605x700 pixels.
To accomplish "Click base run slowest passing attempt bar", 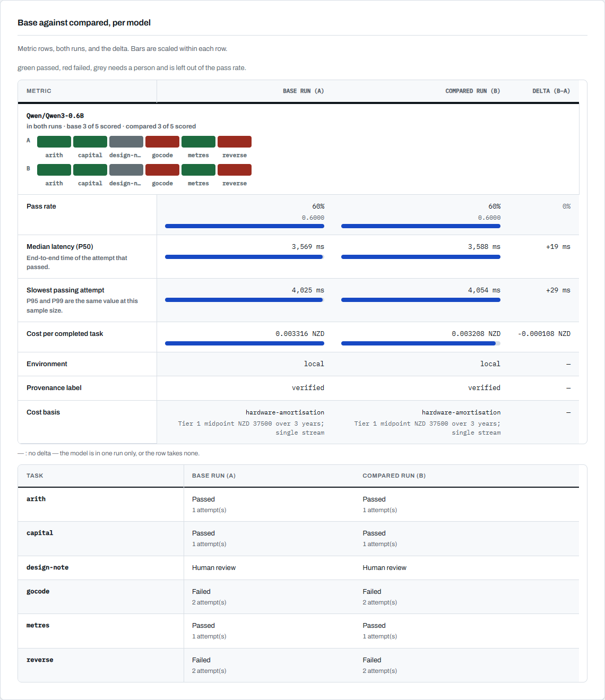I will [245, 300].
